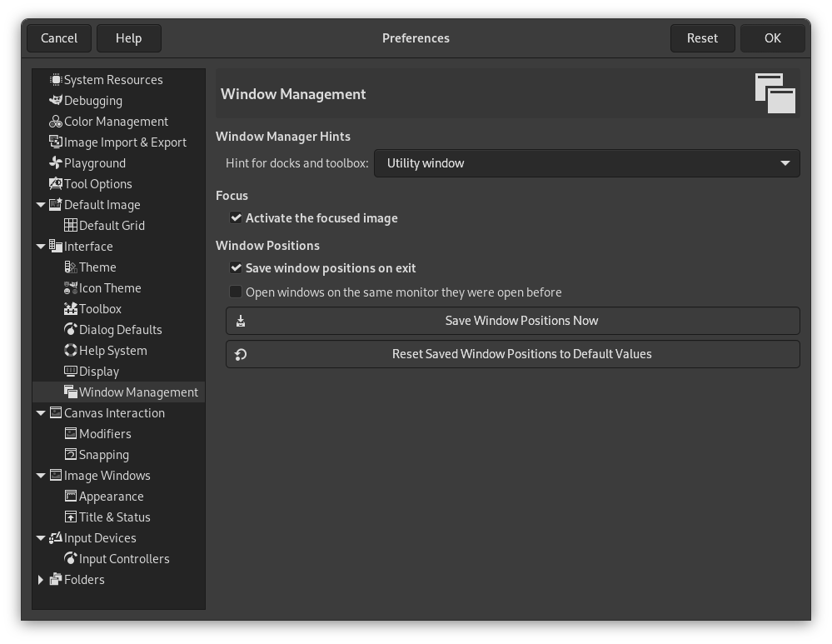Collapse the Interface section
The height and width of the screenshot is (644, 832).
(41, 246)
